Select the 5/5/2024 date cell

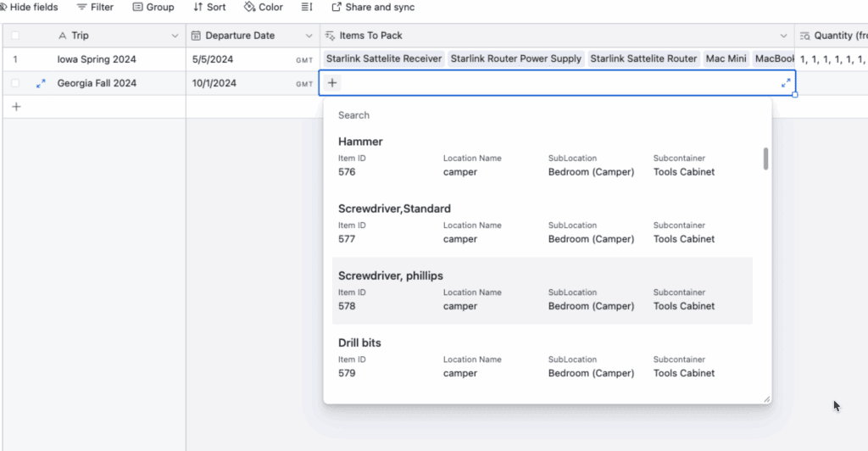[253, 59]
